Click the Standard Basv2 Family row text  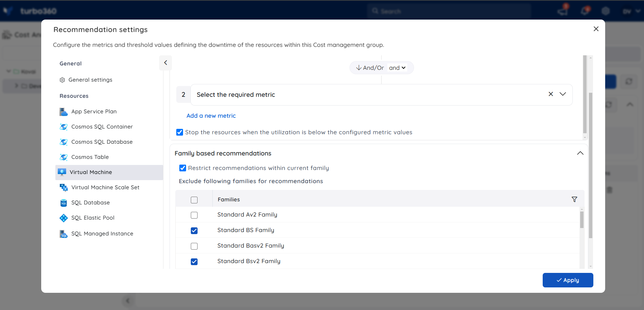click(x=251, y=246)
